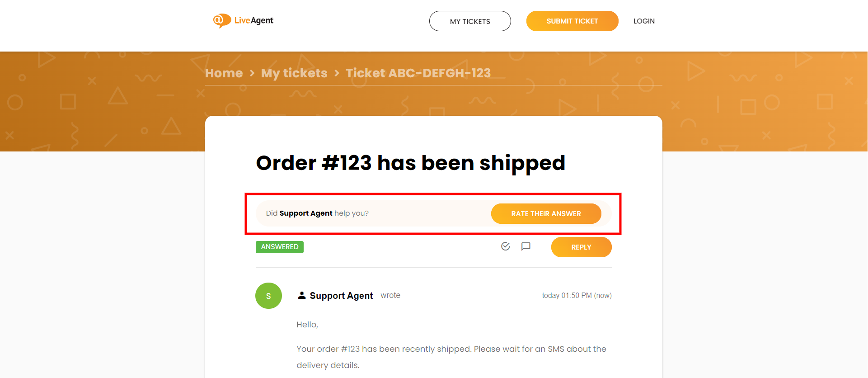Go to Home in the breadcrumb

pyautogui.click(x=224, y=73)
